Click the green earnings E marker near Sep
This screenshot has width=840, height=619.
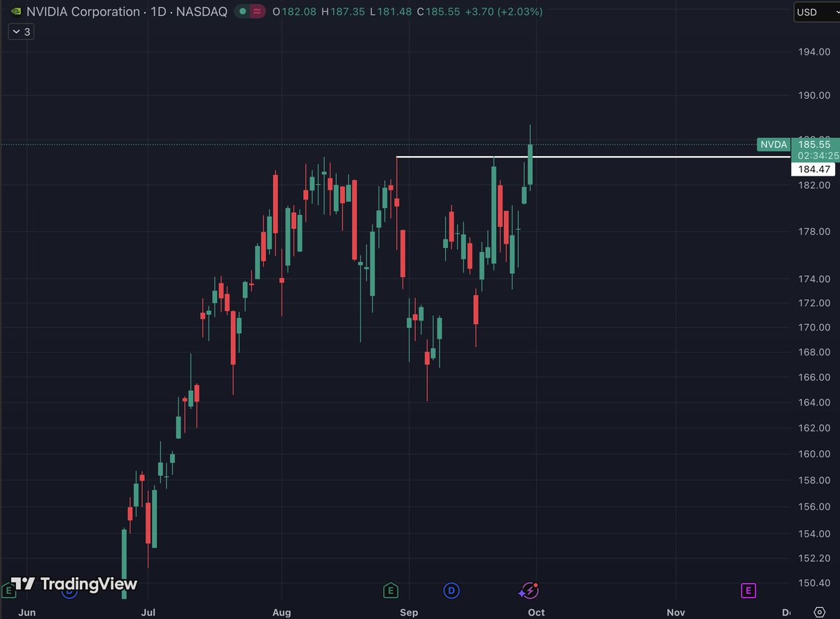point(391,591)
